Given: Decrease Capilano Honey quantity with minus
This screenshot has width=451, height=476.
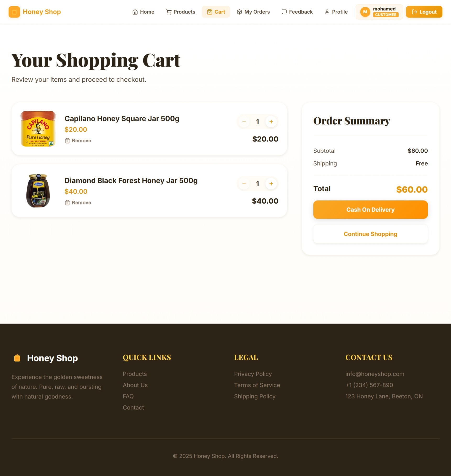Looking at the screenshot, I should [244, 122].
